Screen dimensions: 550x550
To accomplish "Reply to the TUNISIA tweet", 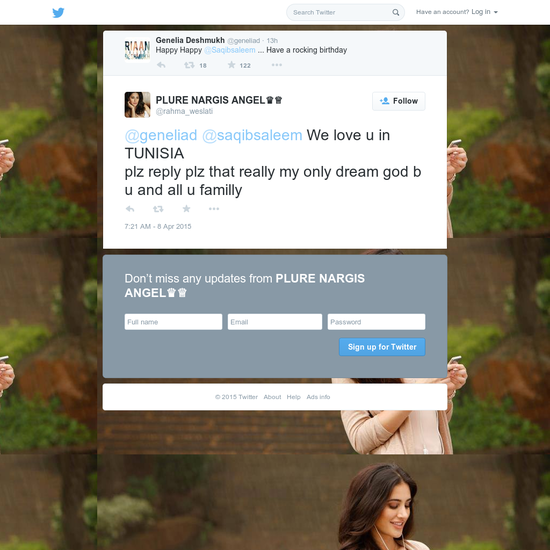I will pyautogui.click(x=130, y=209).
